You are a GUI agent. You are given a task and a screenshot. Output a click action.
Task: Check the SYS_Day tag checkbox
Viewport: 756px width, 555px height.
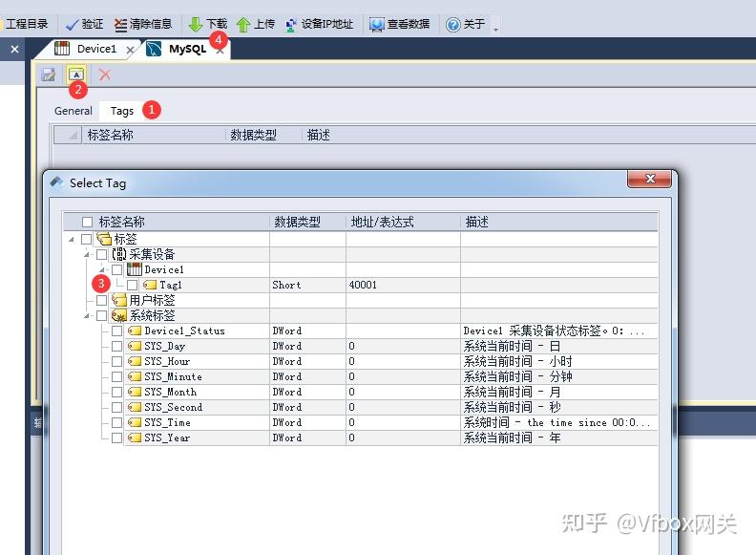pos(116,346)
